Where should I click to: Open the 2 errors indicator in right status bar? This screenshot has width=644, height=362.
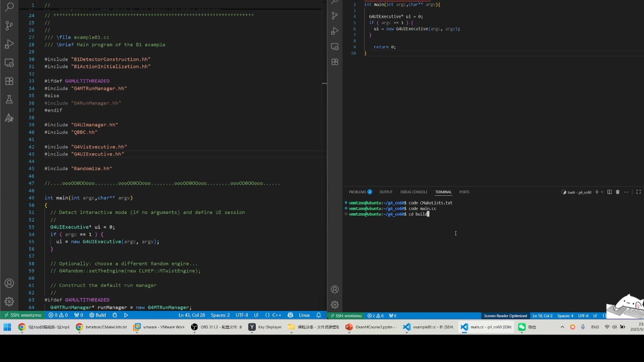point(375,316)
